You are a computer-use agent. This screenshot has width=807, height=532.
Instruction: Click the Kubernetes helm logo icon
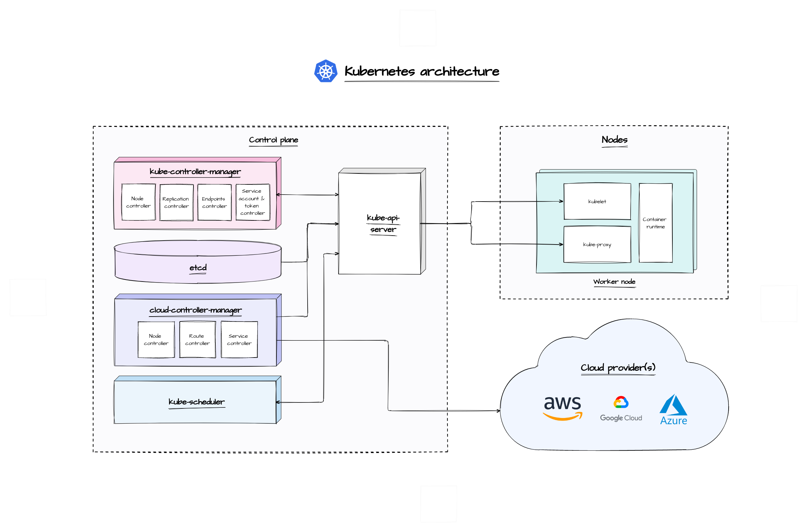[x=325, y=71]
